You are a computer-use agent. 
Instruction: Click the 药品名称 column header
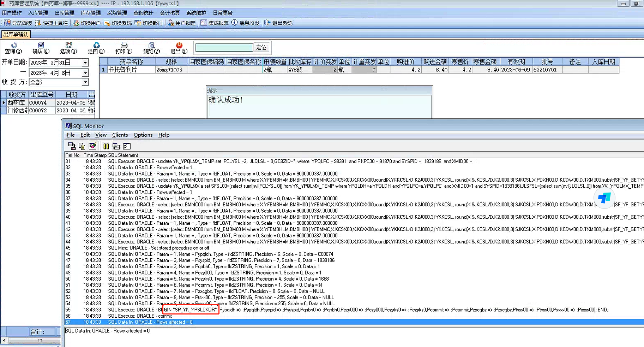pyautogui.click(x=131, y=62)
